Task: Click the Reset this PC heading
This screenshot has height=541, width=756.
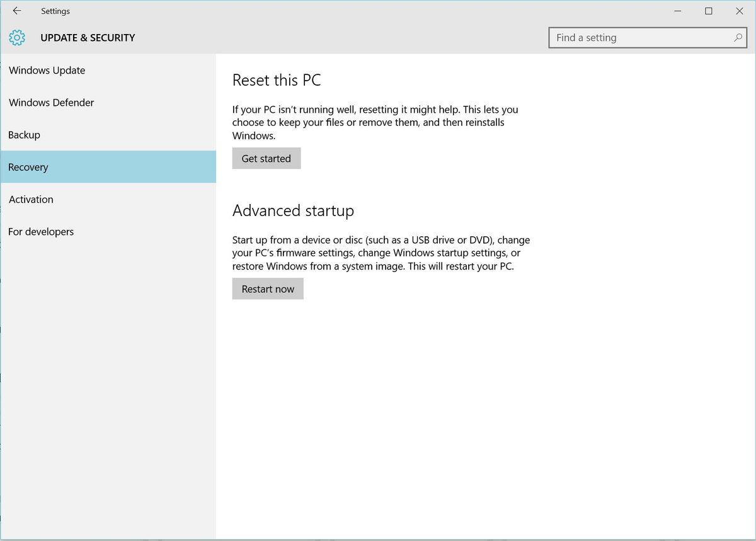Action: pyautogui.click(x=276, y=80)
